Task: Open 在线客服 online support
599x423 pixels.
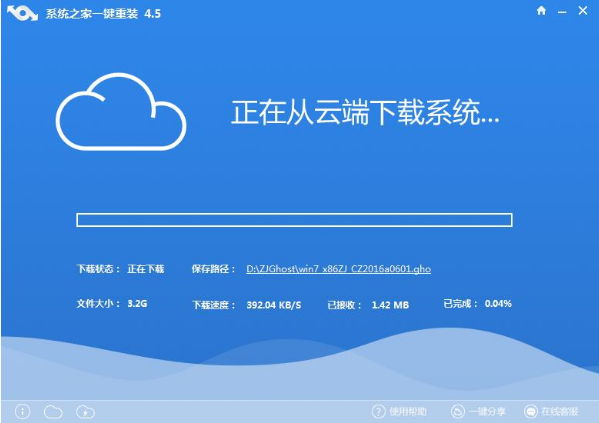Action: (551, 412)
